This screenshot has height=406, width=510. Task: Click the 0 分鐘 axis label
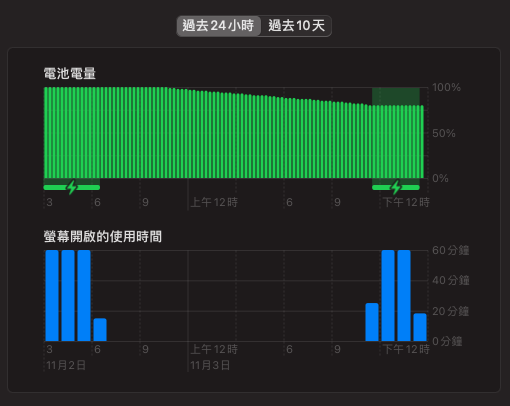coord(447,341)
